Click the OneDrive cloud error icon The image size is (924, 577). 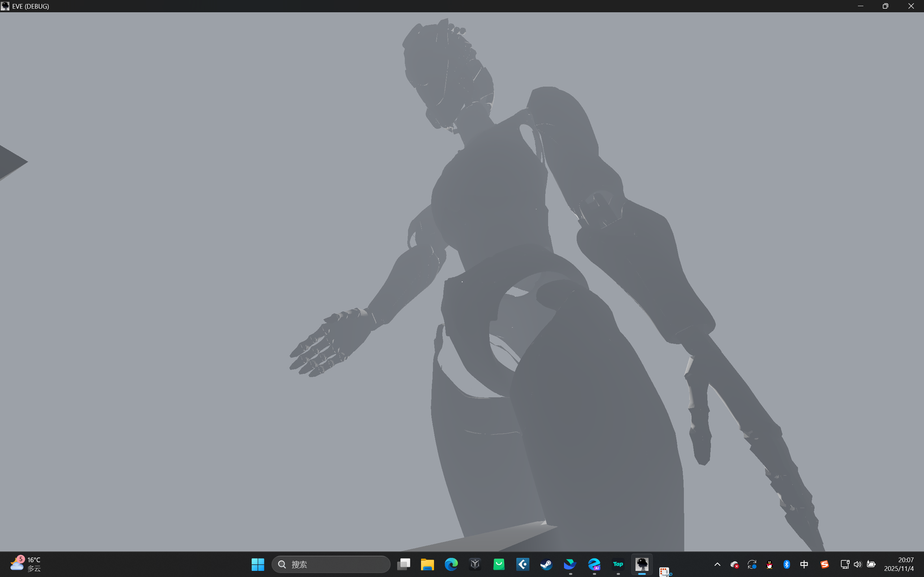pos(734,564)
